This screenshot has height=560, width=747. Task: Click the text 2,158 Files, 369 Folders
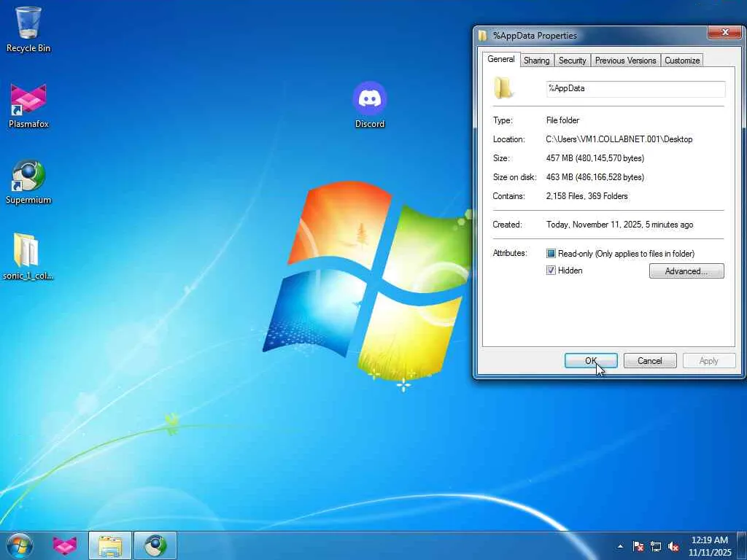587,196
